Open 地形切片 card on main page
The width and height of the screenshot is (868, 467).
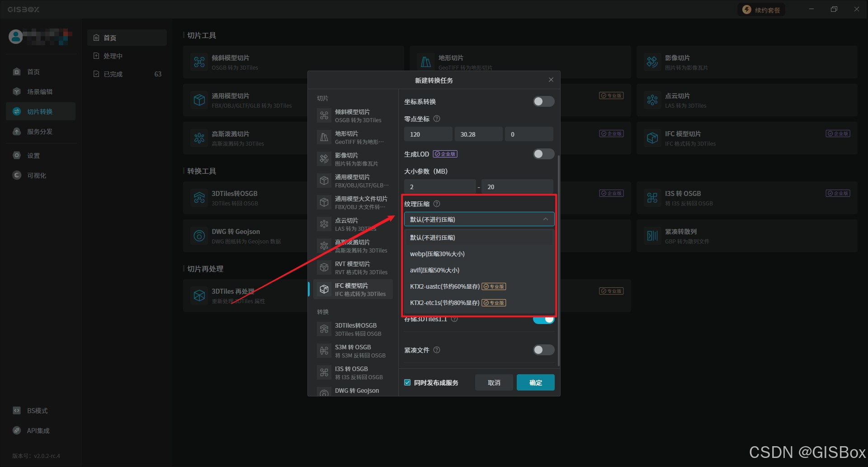coord(520,62)
